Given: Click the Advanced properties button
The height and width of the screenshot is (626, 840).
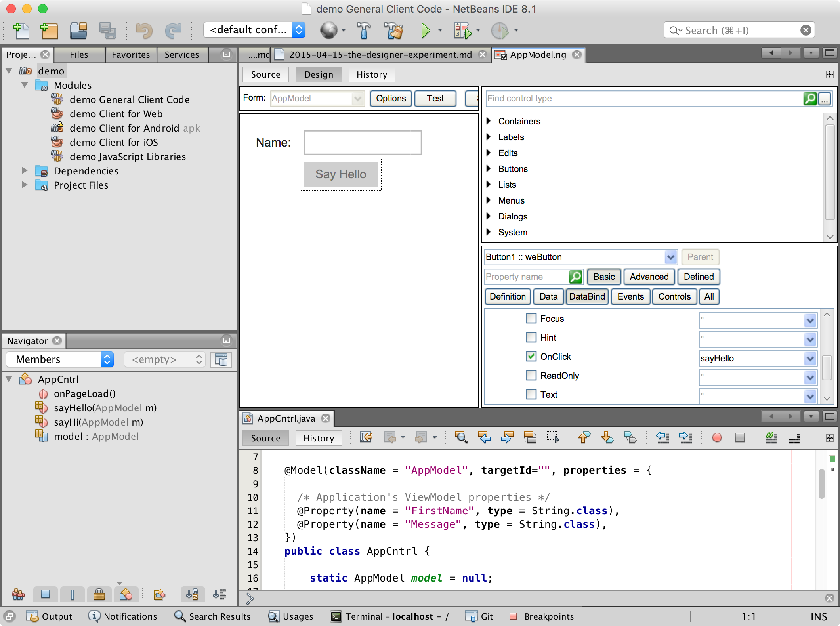Looking at the screenshot, I should coord(649,277).
